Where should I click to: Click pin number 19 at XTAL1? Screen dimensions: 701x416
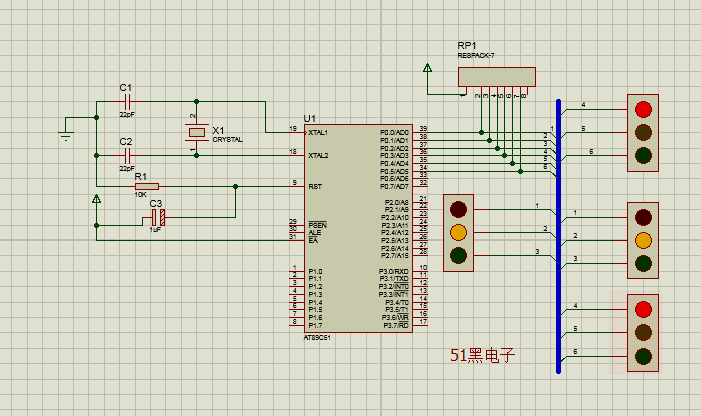(293, 129)
